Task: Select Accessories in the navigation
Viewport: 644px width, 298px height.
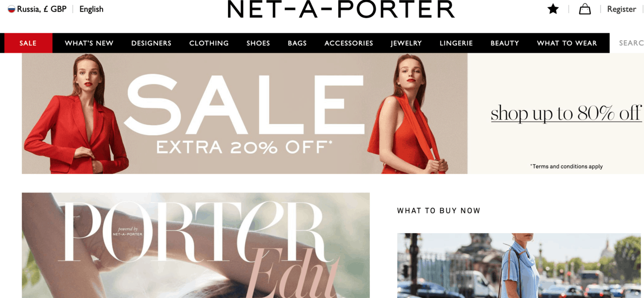Action: click(349, 43)
